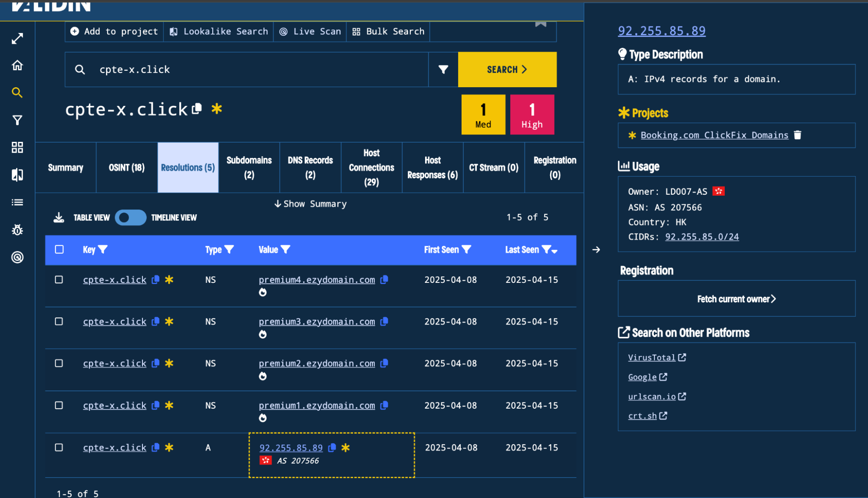Click the star next to domain heading
Viewport: 868px width, 498px height.
pos(217,108)
